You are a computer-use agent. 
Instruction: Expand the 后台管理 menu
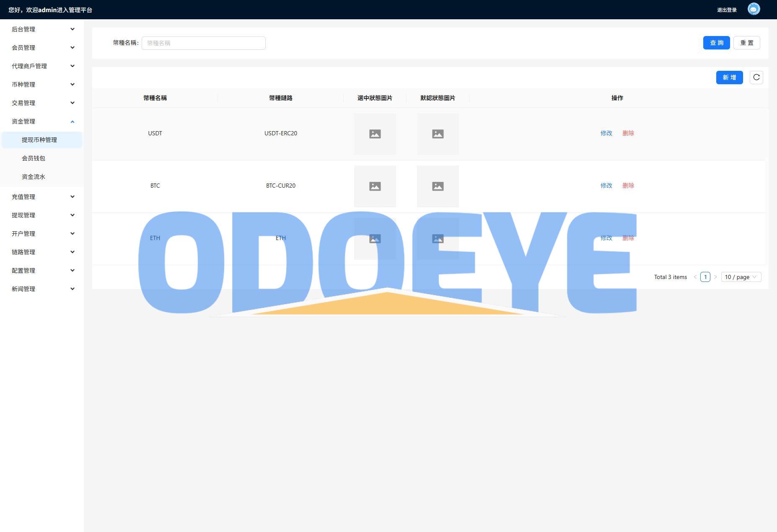tap(42, 29)
